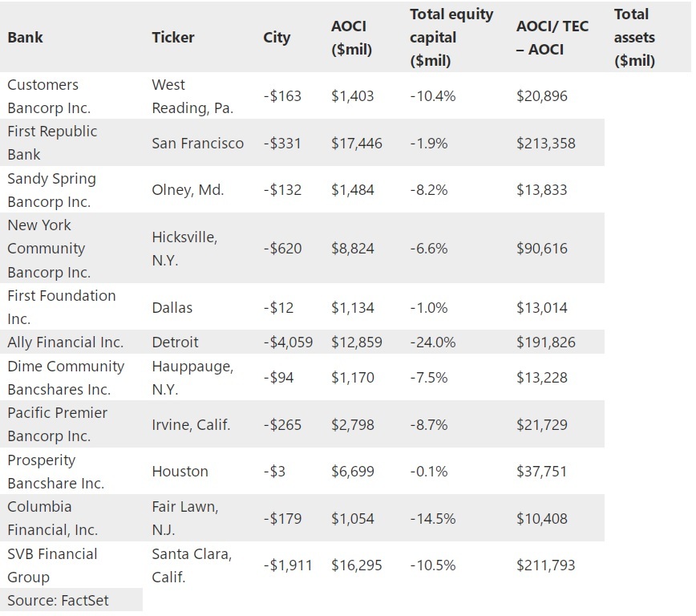
Task: Click the Columbia Financial, Inc. cell
Action: [x=53, y=518]
